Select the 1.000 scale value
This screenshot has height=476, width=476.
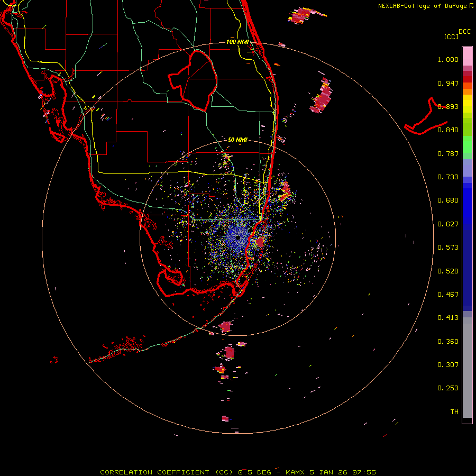448,59
